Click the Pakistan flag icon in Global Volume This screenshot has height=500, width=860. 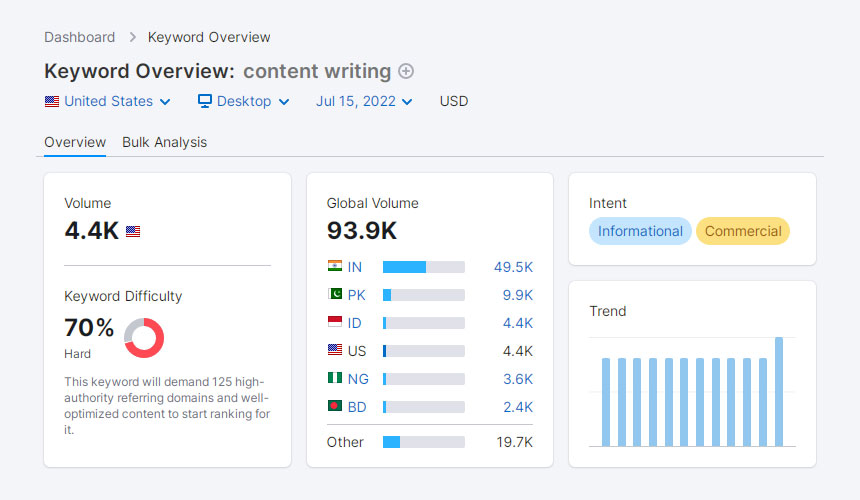tap(335, 295)
